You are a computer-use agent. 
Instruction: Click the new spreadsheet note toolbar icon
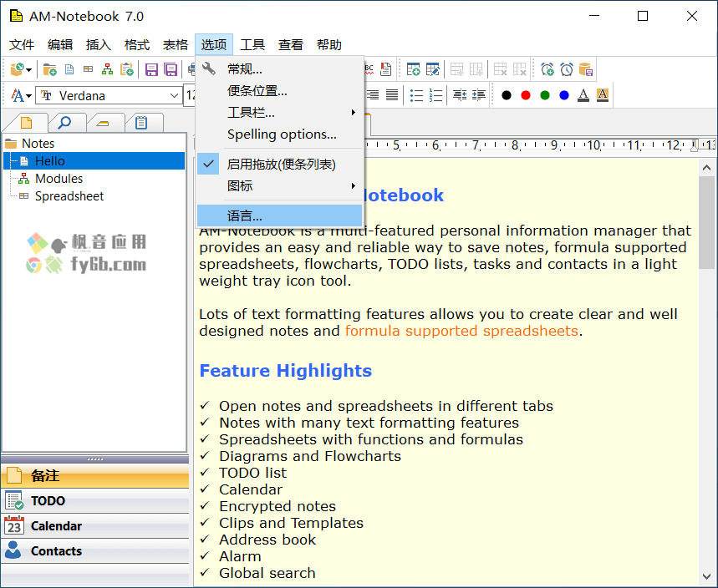coord(89,69)
